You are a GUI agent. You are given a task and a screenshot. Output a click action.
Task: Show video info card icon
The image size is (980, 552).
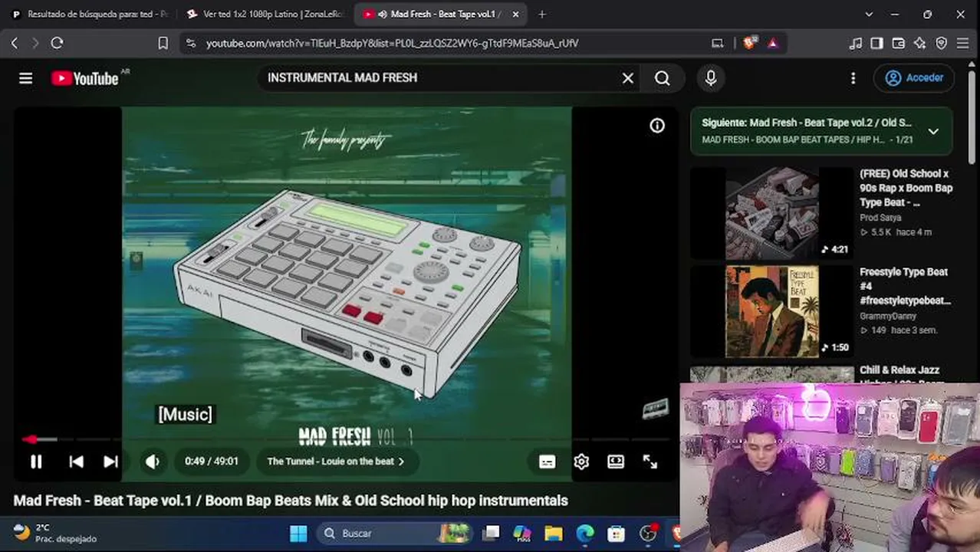[x=657, y=126]
